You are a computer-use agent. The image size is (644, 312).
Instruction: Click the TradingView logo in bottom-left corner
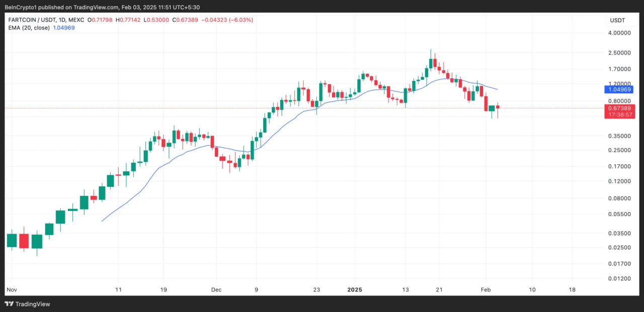tap(28, 304)
